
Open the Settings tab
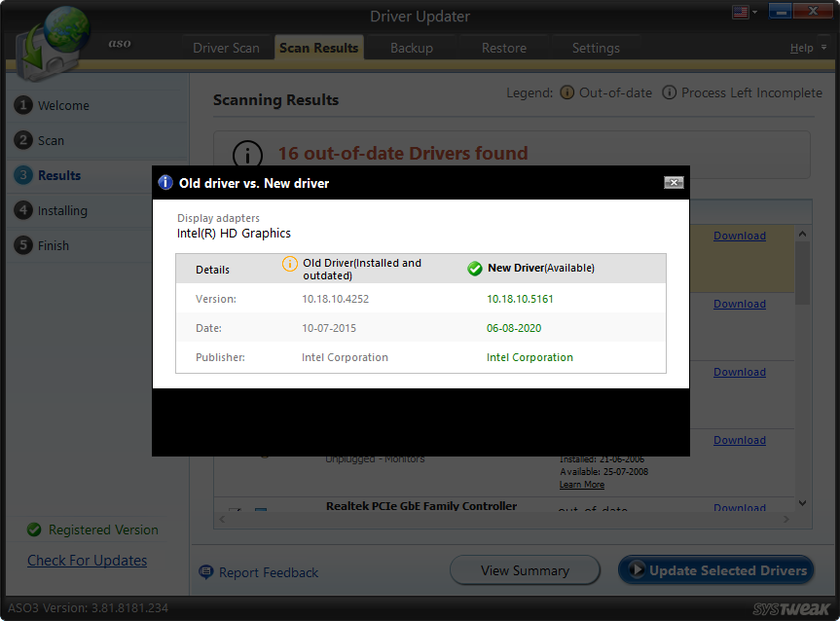coord(596,47)
